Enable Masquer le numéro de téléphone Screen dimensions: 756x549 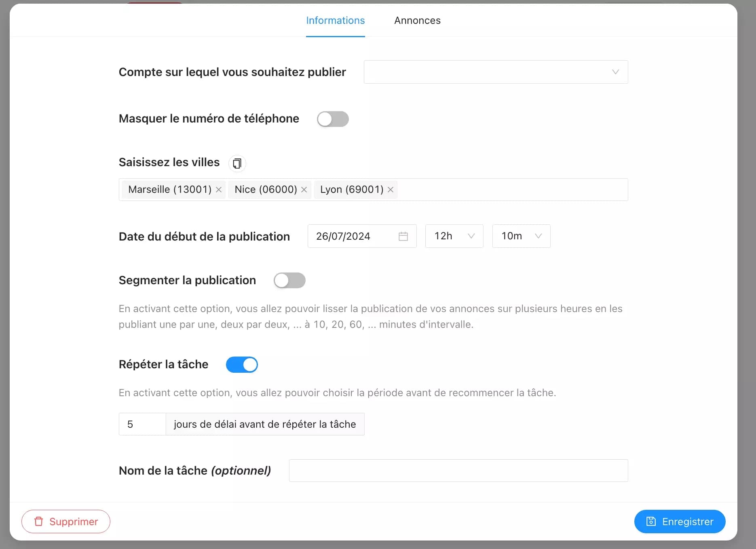tap(332, 119)
